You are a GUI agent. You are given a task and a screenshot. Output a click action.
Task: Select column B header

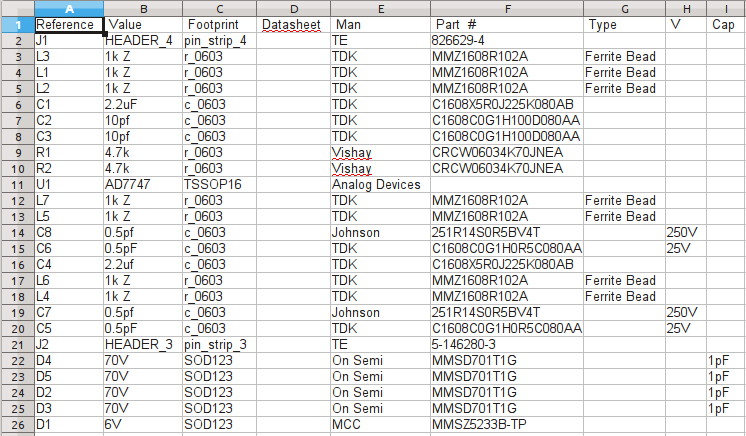(143, 9)
